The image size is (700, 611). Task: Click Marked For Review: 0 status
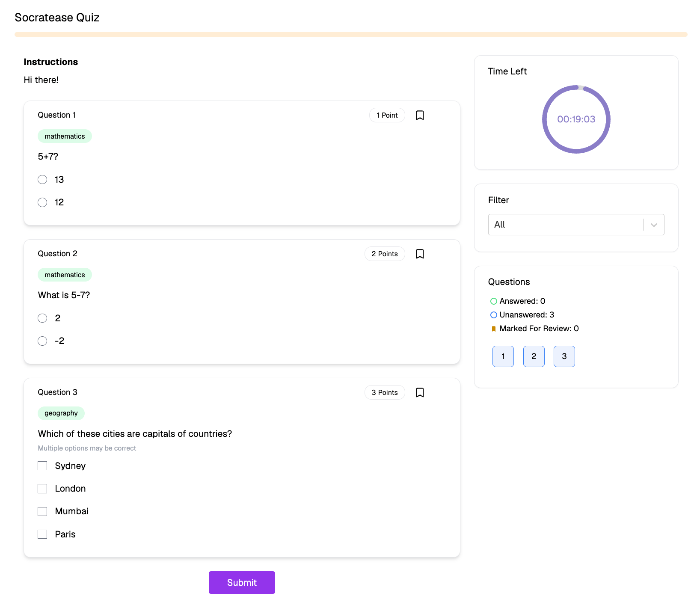(534, 329)
